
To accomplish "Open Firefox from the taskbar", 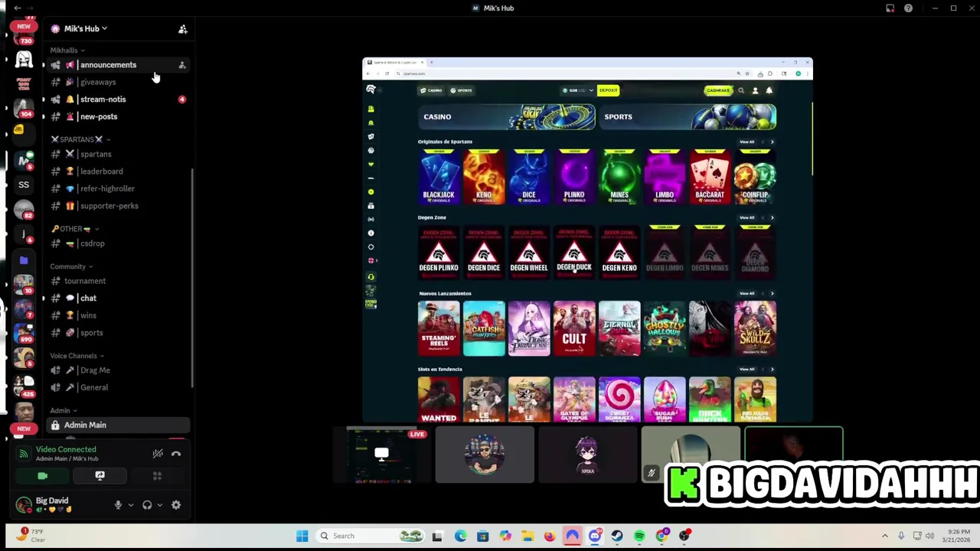I will (x=550, y=536).
